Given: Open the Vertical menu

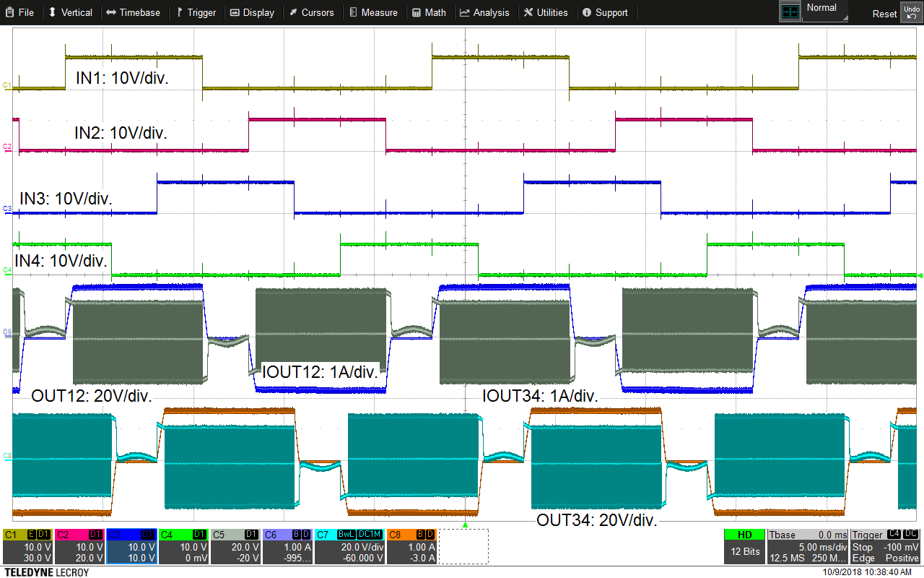Looking at the screenshot, I should (x=70, y=12).
